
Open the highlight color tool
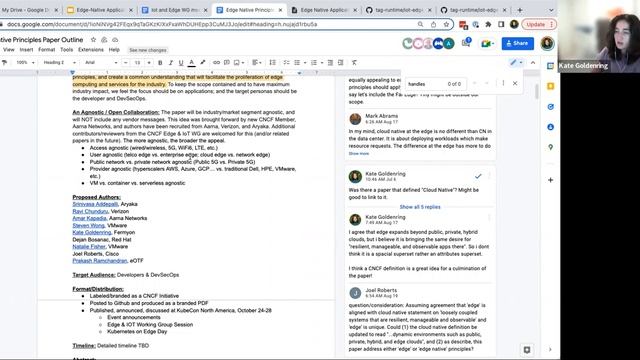pos(202,62)
